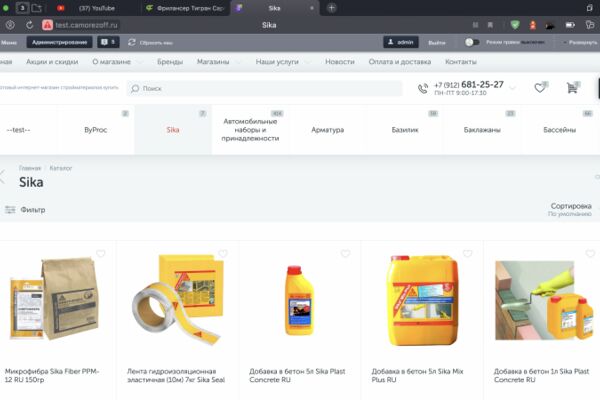The width and height of the screenshot is (600, 400).
Task: Click the reset cache refresh icon
Action: pyautogui.click(x=132, y=42)
